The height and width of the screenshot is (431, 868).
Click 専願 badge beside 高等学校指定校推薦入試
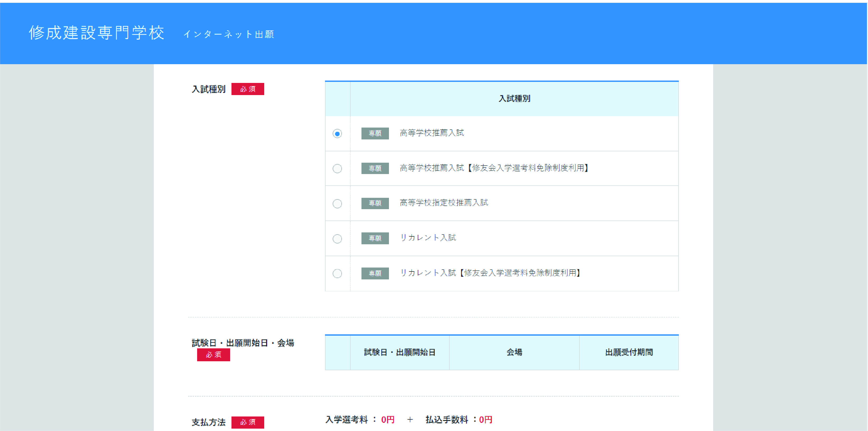(x=375, y=203)
